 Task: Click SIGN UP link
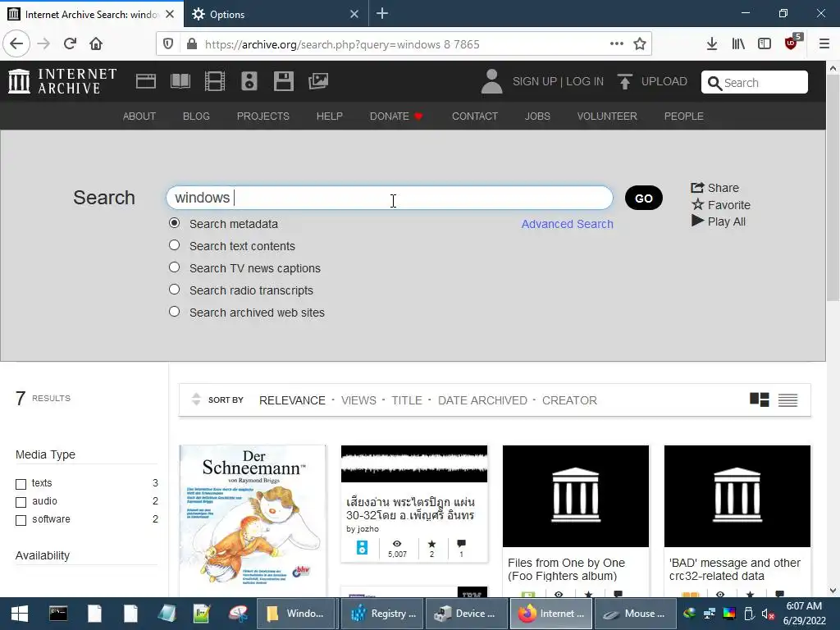(x=535, y=81)
